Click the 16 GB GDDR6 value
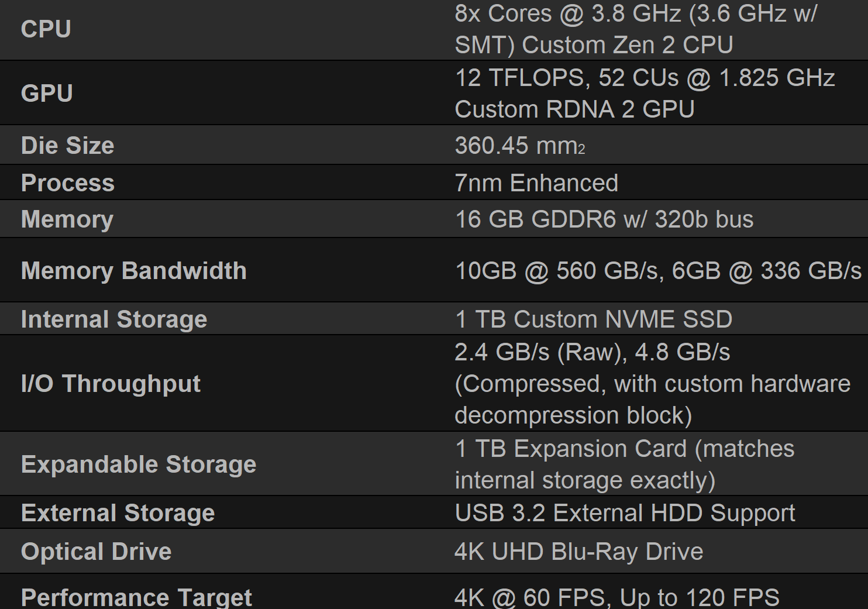868x609 pixels. coord(604,219)
